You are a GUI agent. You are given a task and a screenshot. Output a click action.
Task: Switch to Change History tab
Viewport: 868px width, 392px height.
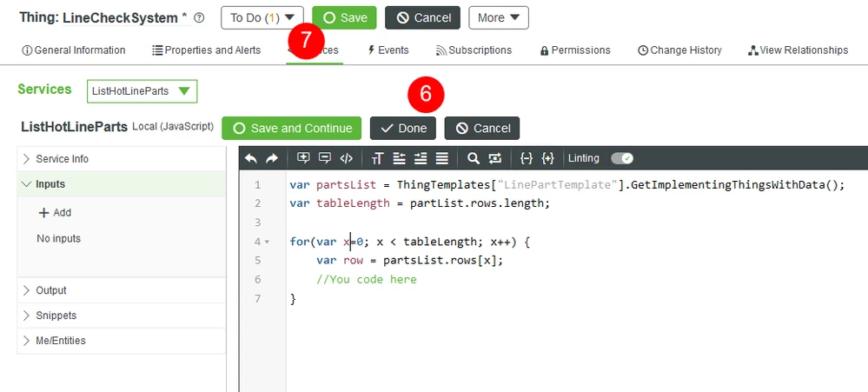679,50
